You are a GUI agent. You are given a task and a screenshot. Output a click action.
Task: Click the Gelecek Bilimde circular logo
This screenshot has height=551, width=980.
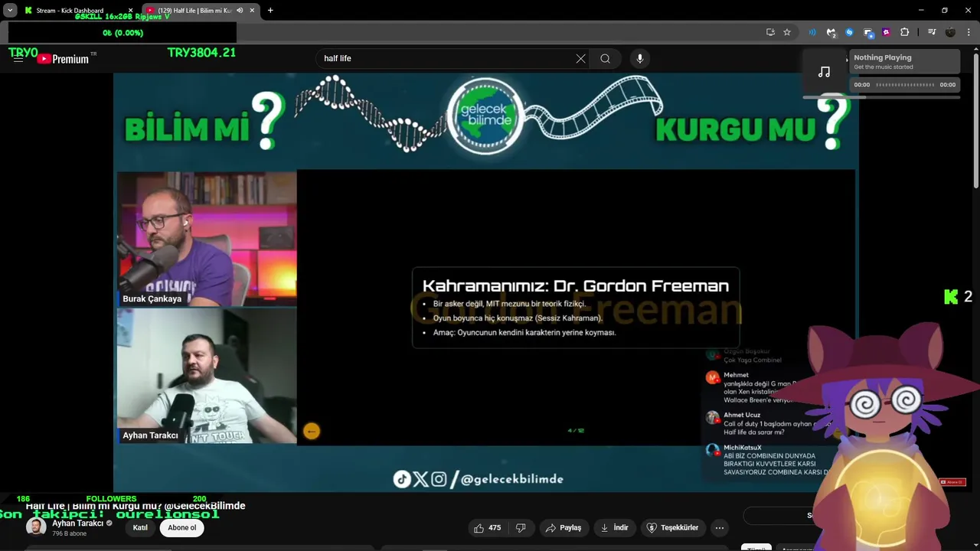pyautogui.click(x=485, y=116)
